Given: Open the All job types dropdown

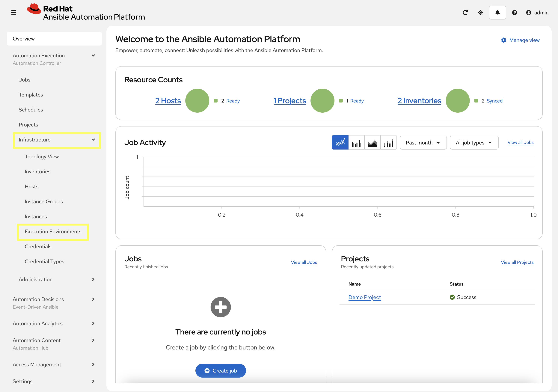Looking at the screenshot, I should (474, 142).
